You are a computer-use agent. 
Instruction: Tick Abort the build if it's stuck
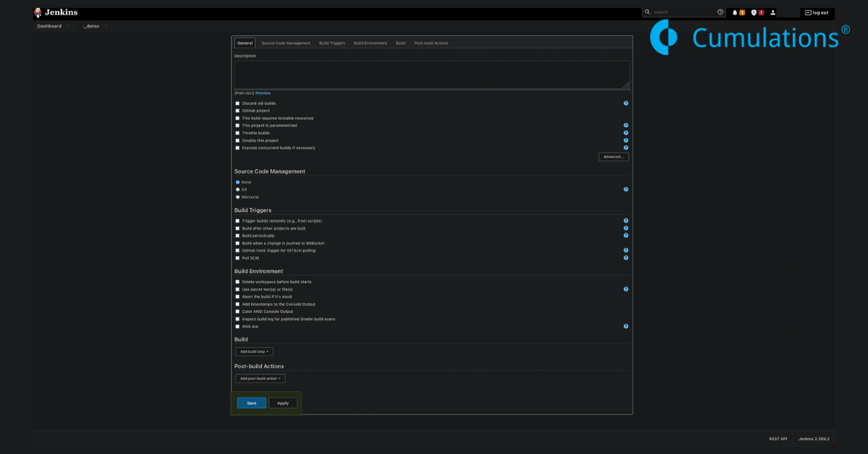[x=237, y=296]
